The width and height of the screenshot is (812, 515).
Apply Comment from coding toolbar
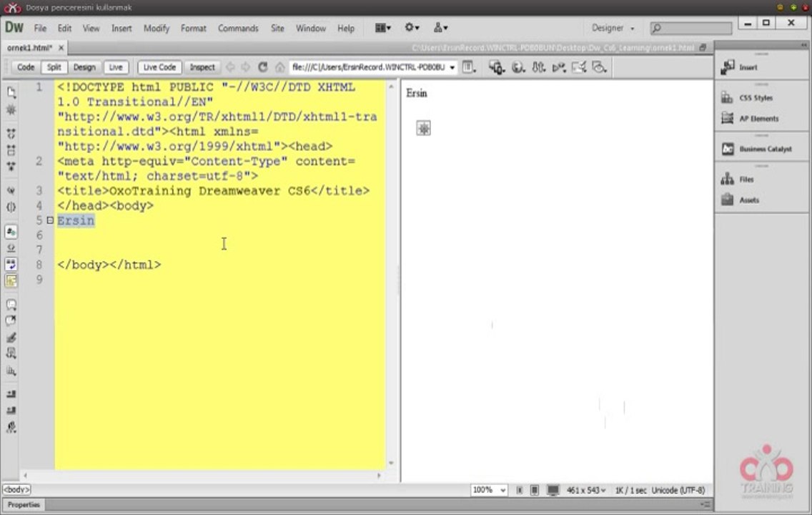click(x=11, y=305)
